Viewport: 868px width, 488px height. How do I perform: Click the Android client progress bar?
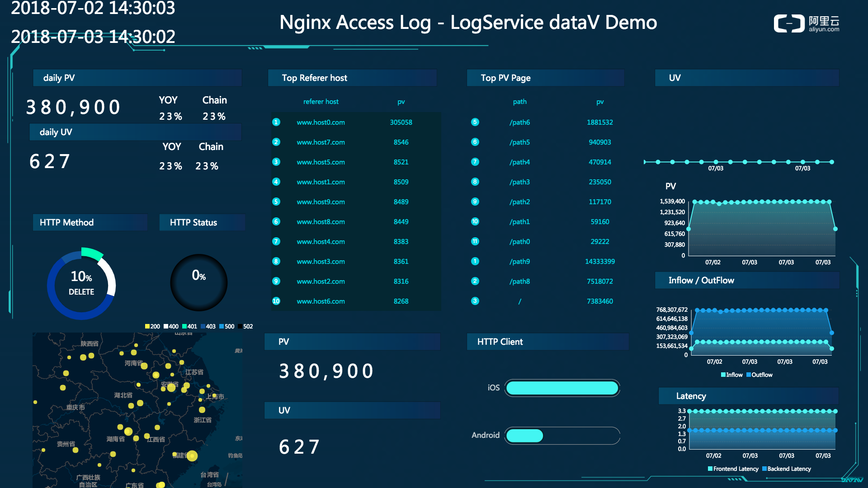click(562, 436)
